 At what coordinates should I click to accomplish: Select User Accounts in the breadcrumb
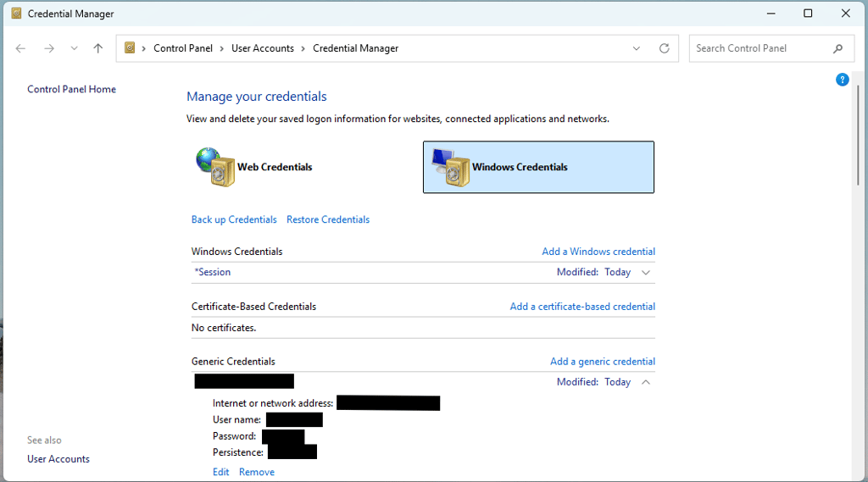tap(263, 48)
